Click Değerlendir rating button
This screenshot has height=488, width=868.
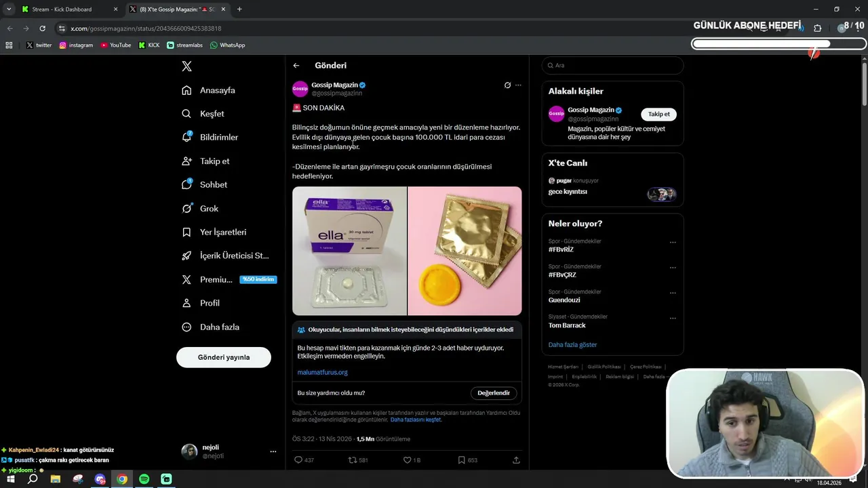(x=494, y=393)
